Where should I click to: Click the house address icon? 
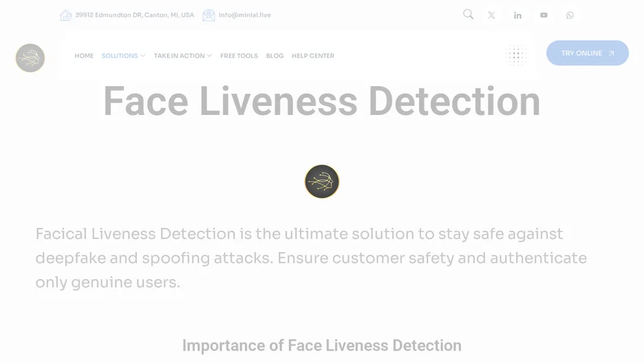click(x=66, y=15)
